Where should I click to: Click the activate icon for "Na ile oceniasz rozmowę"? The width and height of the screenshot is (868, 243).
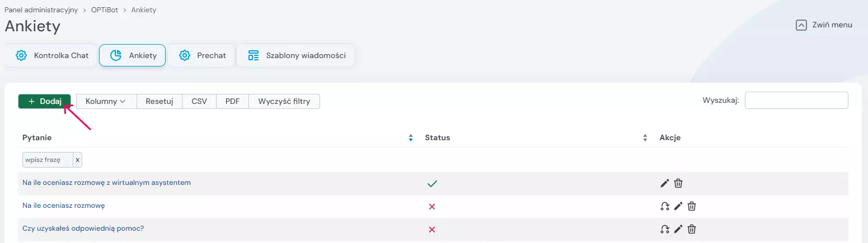click(x=665, y=206)
